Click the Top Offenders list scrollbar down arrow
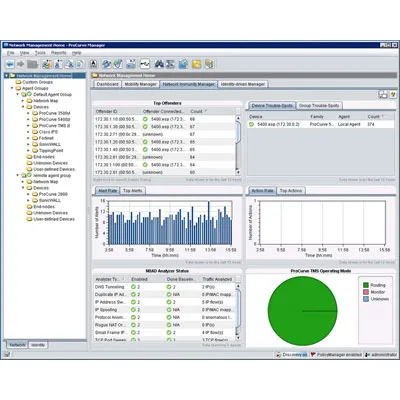Viewport: 400px width, 400px height. click(238, 172)
